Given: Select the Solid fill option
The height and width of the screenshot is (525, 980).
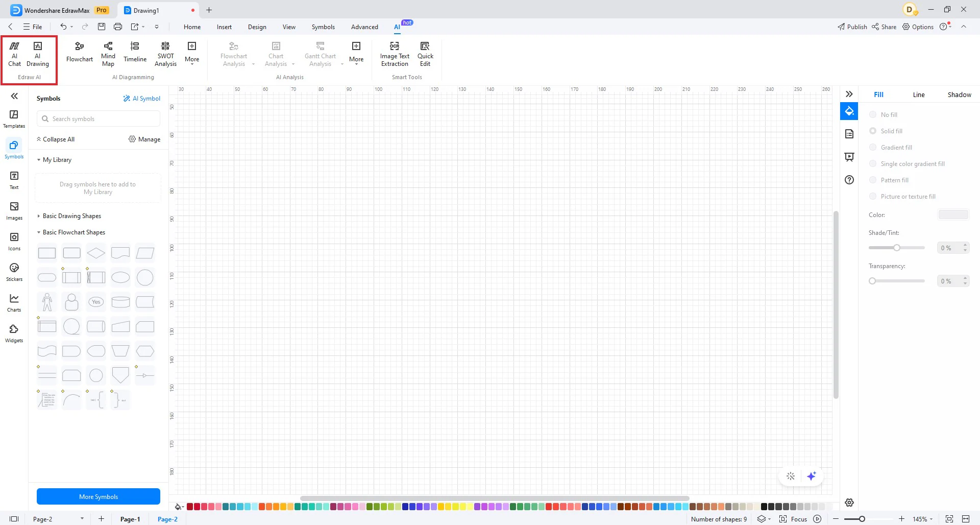Looking at the screenshot, I should pyautogui.click(x=886, y=131).
